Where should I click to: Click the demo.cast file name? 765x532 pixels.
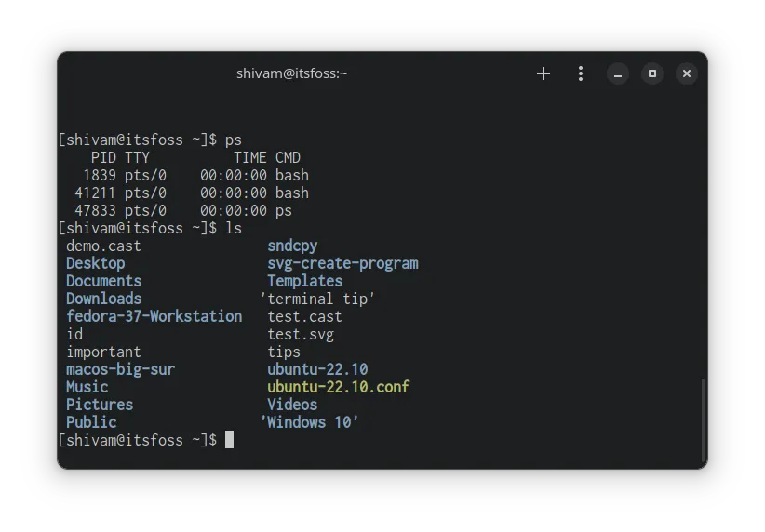[103, 246]
